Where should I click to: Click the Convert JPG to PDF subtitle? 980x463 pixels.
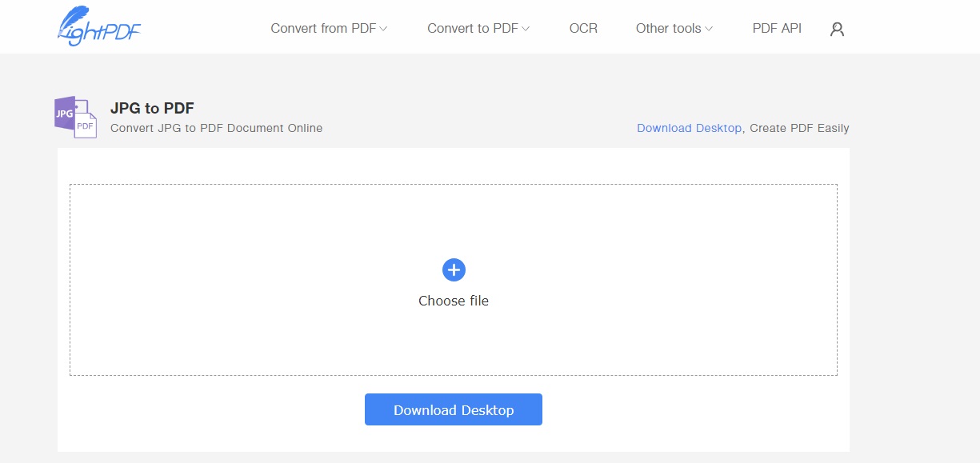coord(216,128)
